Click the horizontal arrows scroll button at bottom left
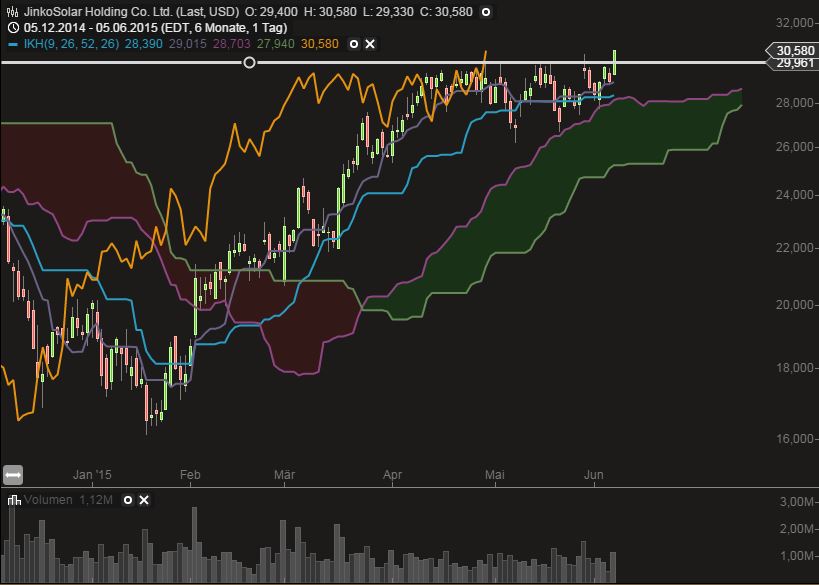Viewport: 819px width, 585px height. pos(13,475)
